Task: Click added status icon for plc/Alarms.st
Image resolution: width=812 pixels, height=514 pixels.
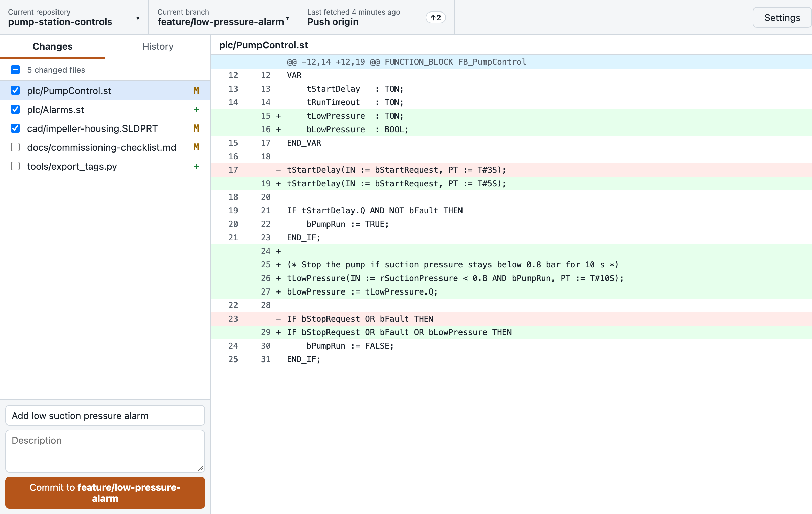Action: [196, 110]
